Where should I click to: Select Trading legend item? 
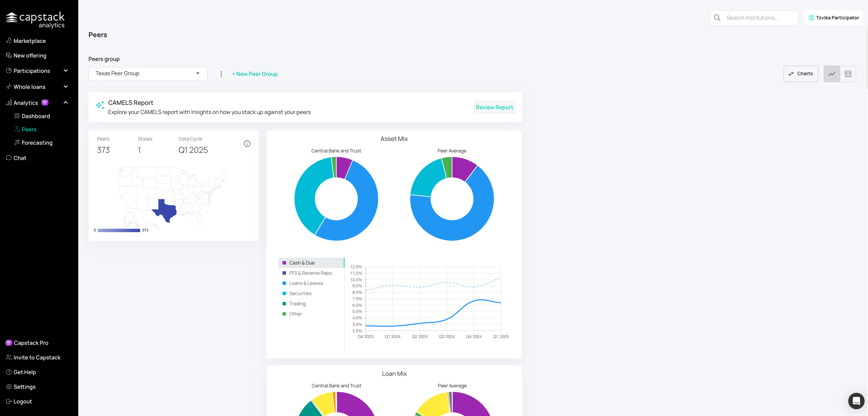click(x=311, y=304)
